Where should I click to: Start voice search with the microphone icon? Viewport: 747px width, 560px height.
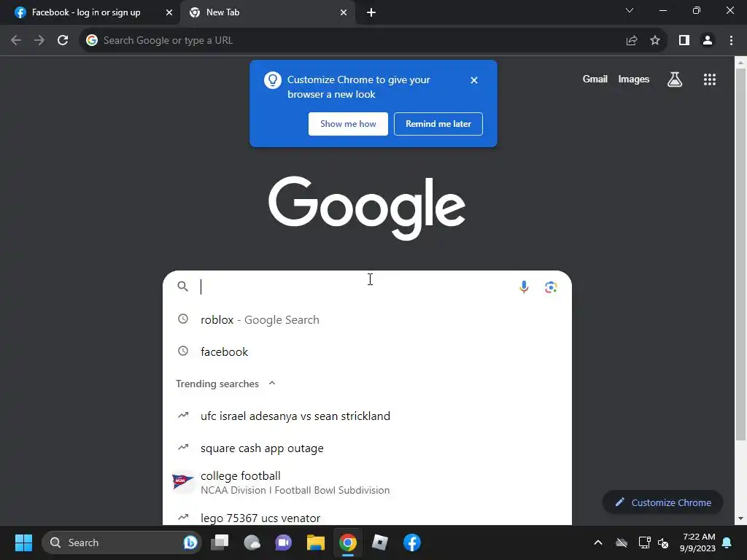(x=524, y=287)
